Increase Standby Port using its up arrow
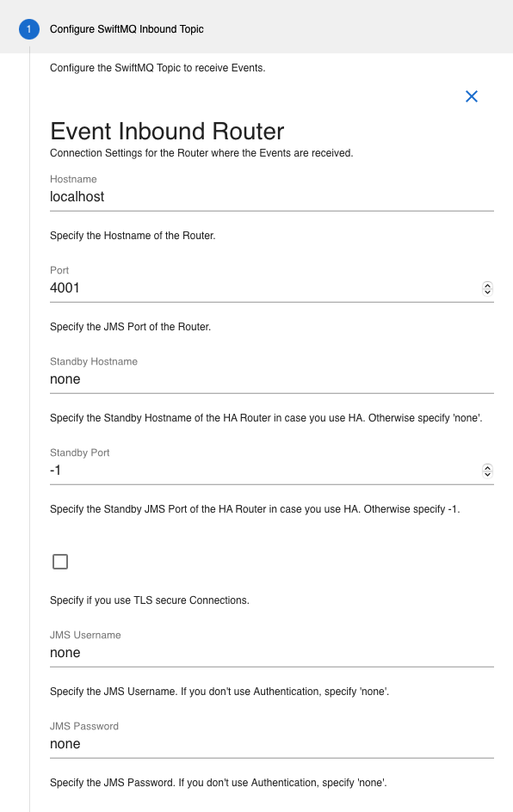Image resolution: width=513 pixels, height=812 pixels. pos(487,467)
